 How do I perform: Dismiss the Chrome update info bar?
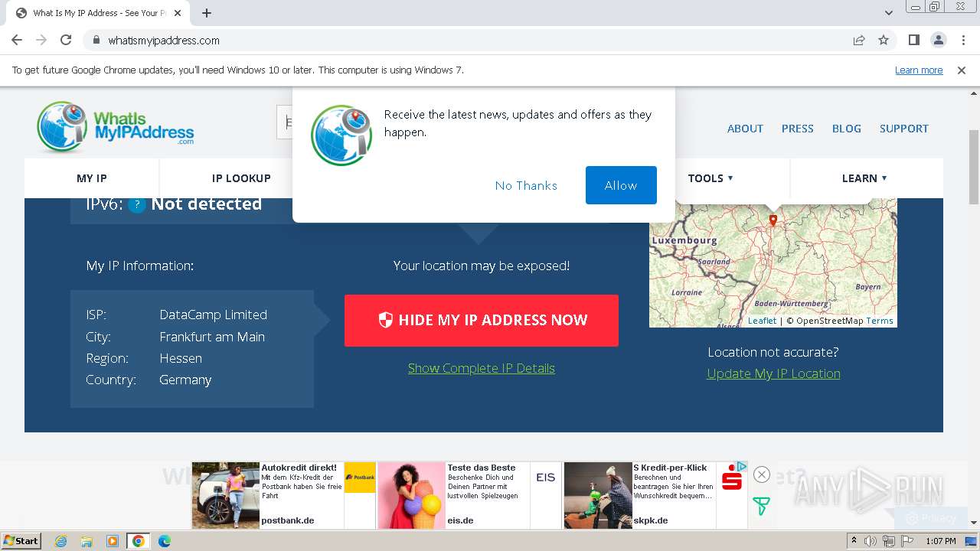[x=962, y=70]
